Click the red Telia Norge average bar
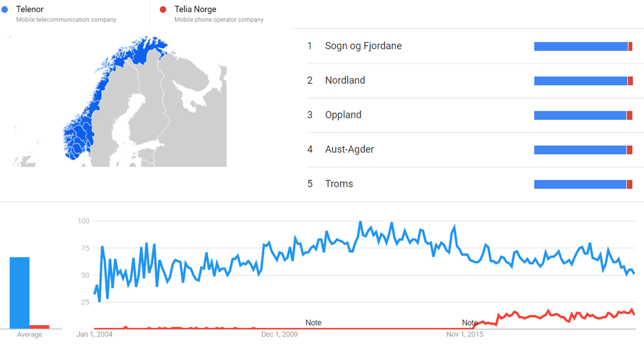This screenshot has height=349, width=644. [x=39, y=327]
